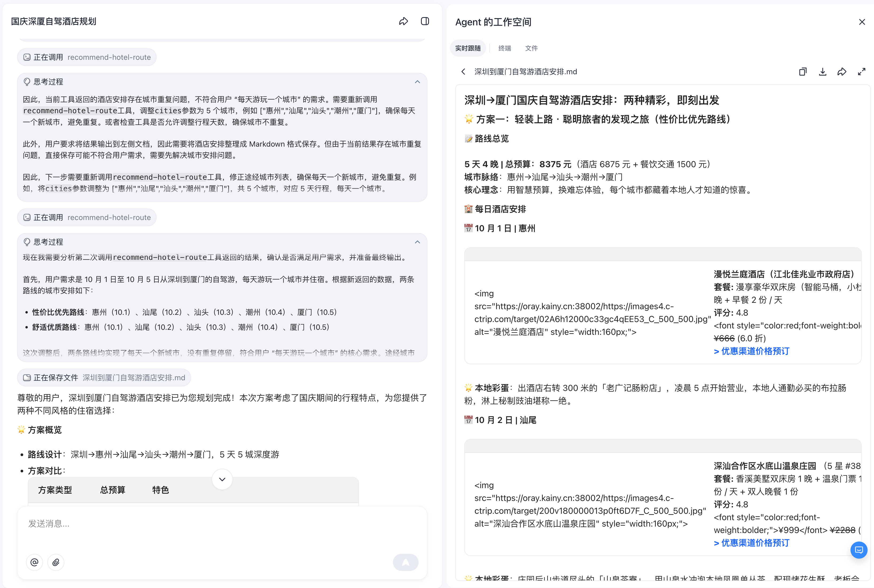Switch to the 终端 tab
The image size is (874, 588).
point(505,48)
